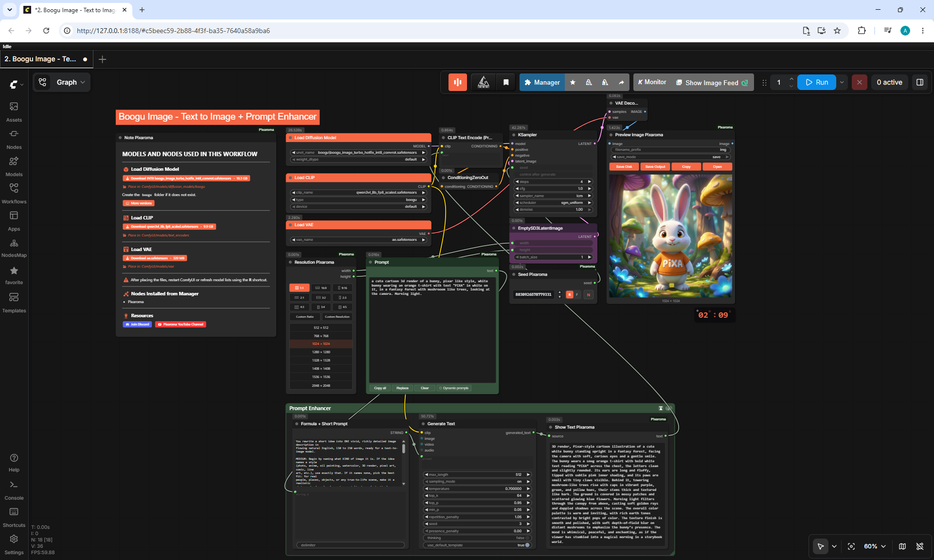Cancel current run with red X button
Viewport: 934px width, 560px height.
point(859,82)
